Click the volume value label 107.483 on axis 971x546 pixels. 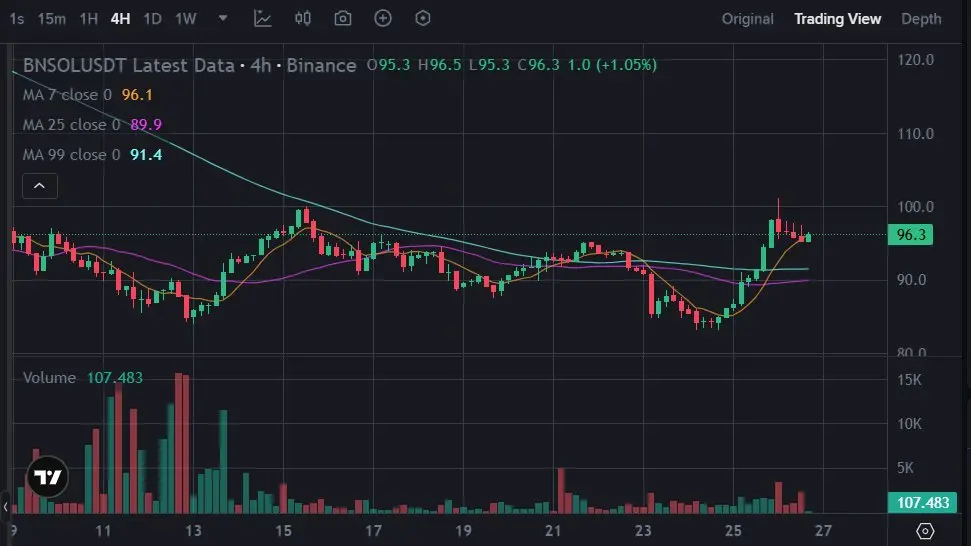[x=923, y=502]
